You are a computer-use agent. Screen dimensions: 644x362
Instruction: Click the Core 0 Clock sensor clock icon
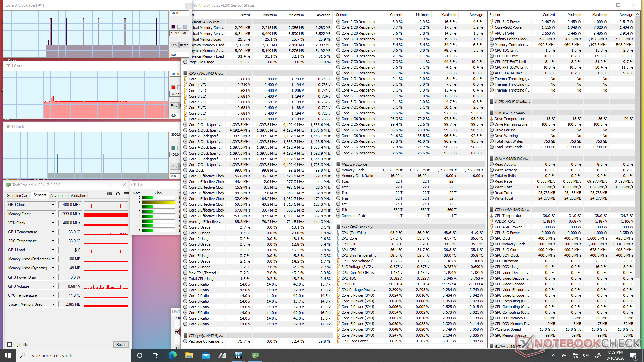(x=185, y=125)
